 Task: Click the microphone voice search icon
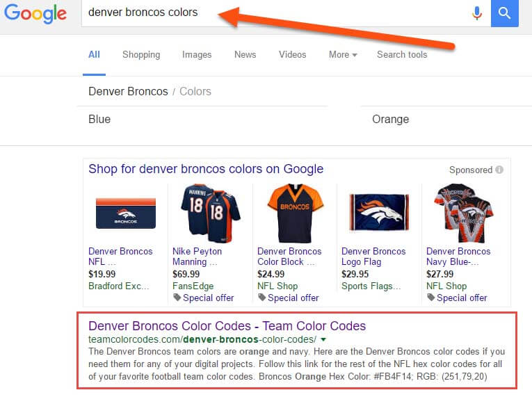(x=477, y=13)
